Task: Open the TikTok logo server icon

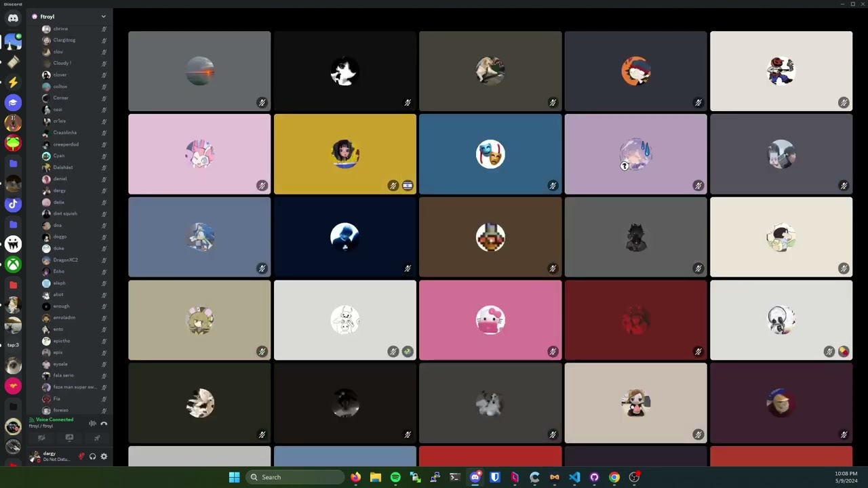Action: [13, 204]
